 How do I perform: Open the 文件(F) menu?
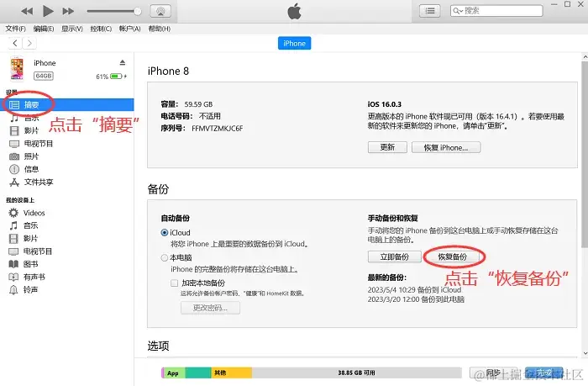[x=15, y=29]
